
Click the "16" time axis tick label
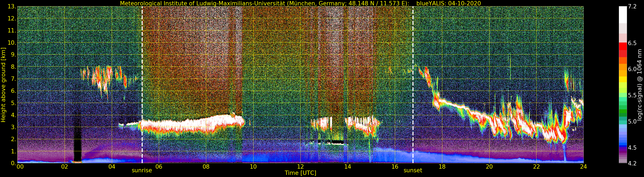(x=395, y=167)
